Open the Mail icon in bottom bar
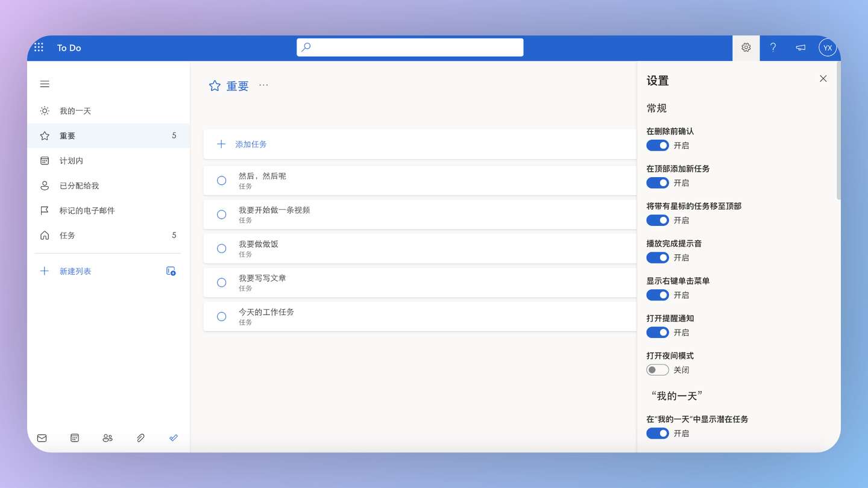This screenshot has height=488, width=868. (42, 438)
